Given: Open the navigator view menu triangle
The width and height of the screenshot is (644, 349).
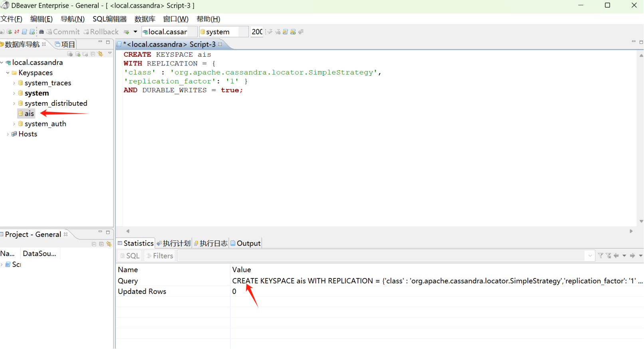Looking at the screenshot, I should [x=110, y=53].
